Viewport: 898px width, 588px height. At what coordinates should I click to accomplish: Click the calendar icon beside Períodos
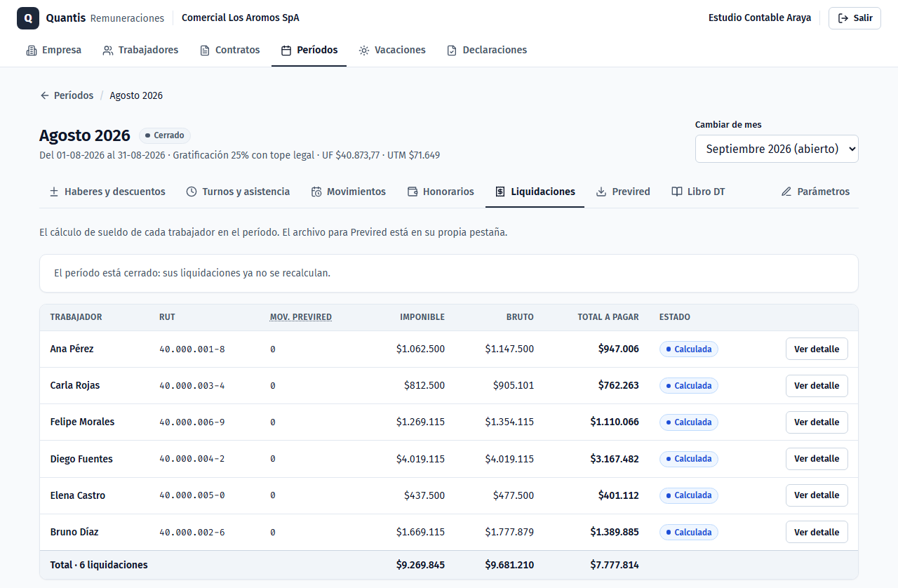[286, 51]
